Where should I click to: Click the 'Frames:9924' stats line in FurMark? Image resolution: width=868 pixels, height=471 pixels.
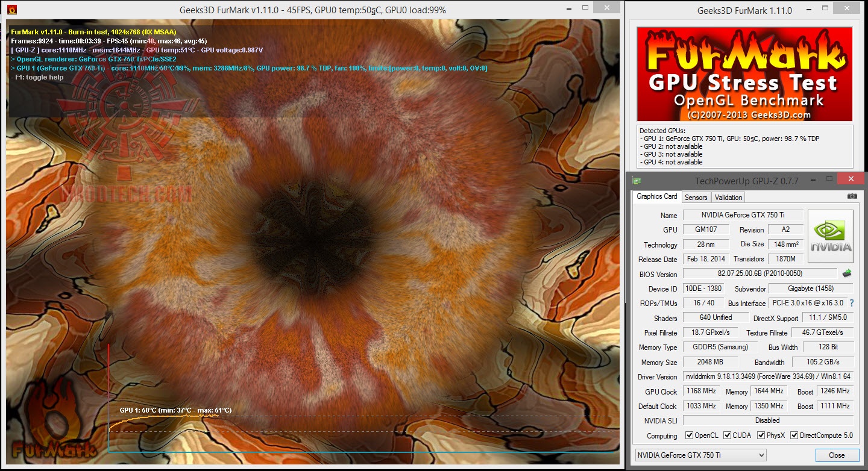click(x=109, y=41)
